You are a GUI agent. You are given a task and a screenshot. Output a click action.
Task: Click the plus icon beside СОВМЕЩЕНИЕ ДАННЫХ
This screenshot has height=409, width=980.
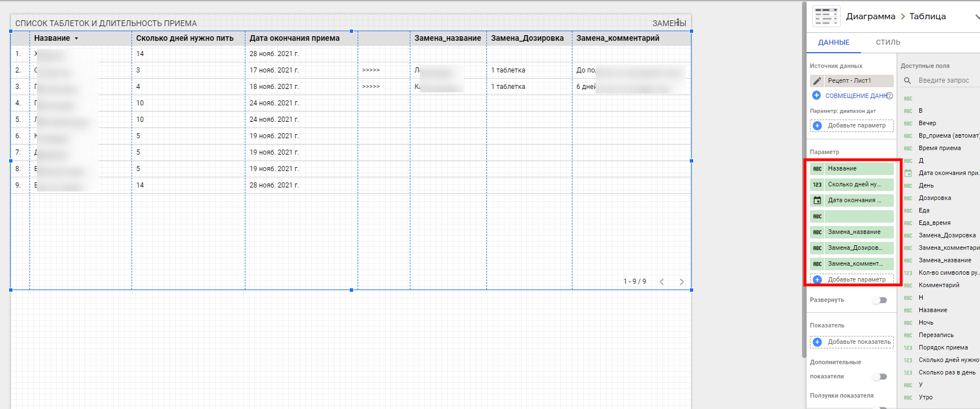[816, 96]
